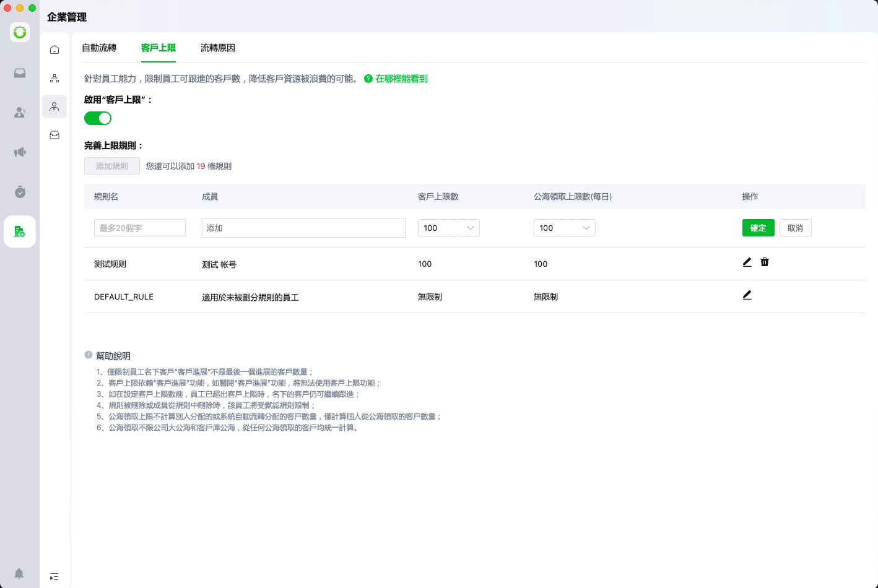Switch to the 自動流轉 tab
Viewport: 878px width, 588px height.
tap(99, 48)
